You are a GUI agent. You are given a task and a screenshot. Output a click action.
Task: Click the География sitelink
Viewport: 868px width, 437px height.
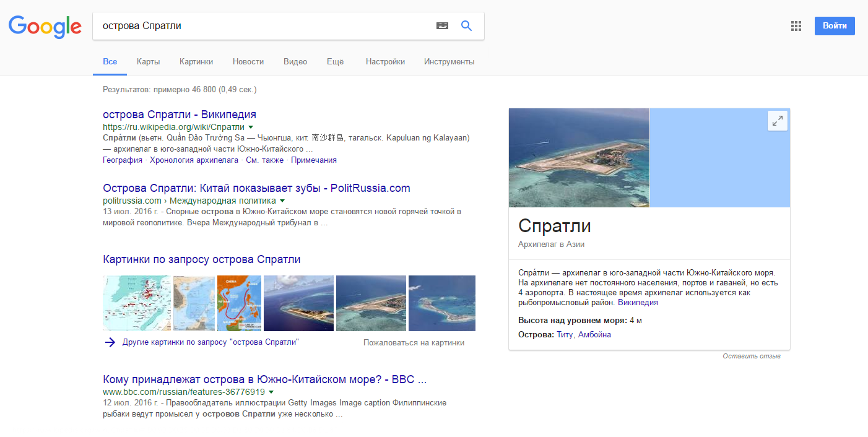(x=123, y=160)
